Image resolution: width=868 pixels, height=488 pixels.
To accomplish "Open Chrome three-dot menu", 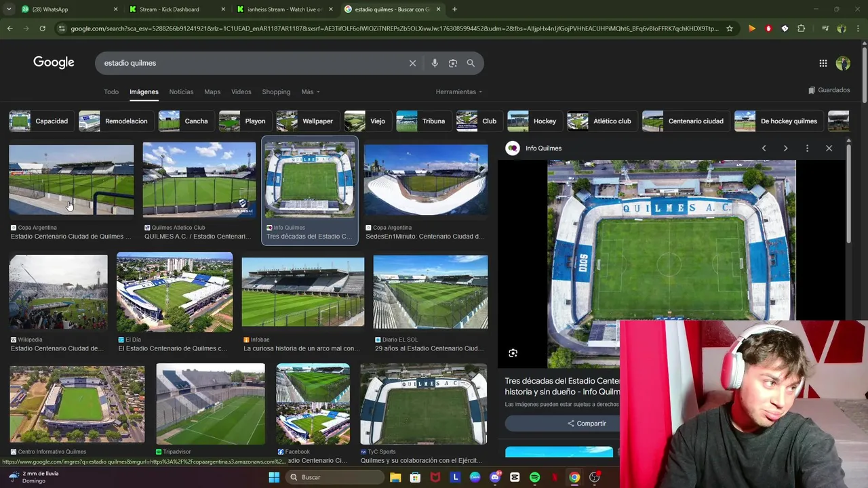I will coord(859,28).
